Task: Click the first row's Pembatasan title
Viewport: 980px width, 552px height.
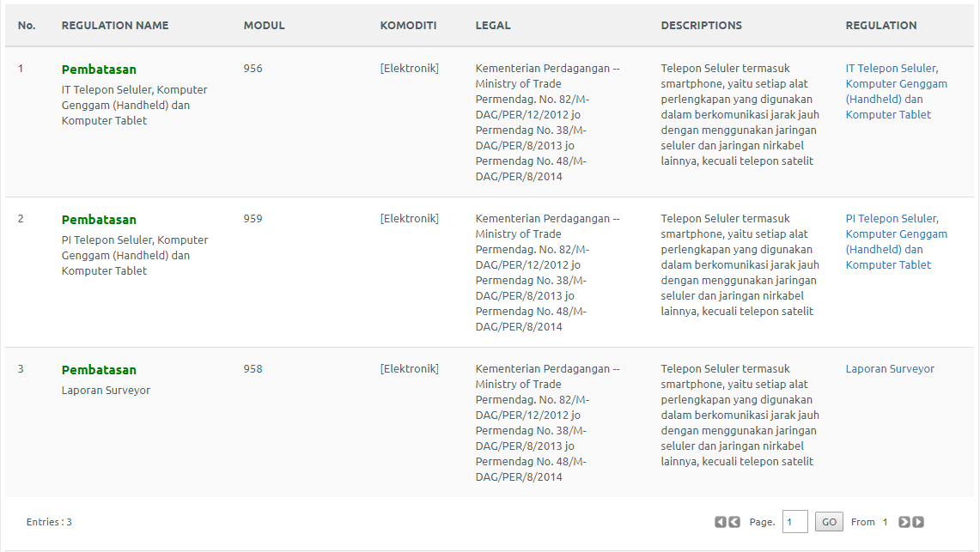Action: [99, 70]
